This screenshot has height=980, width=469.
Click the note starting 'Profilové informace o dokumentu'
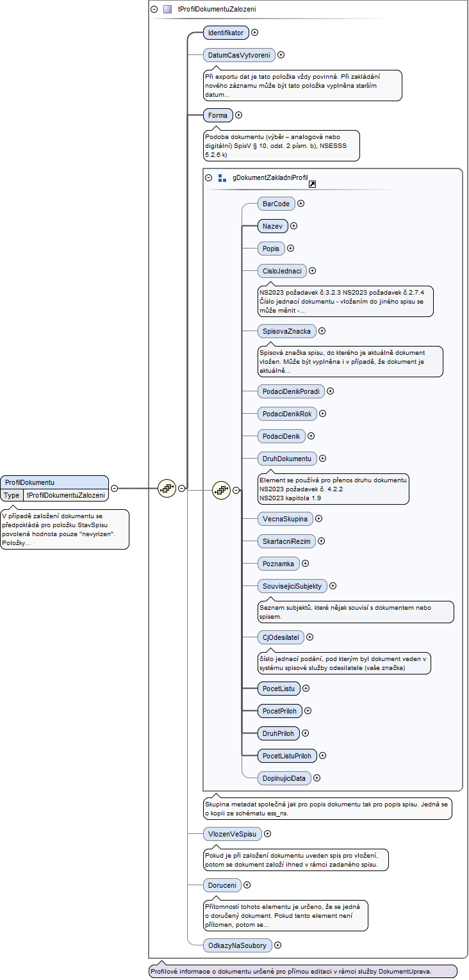303,972
